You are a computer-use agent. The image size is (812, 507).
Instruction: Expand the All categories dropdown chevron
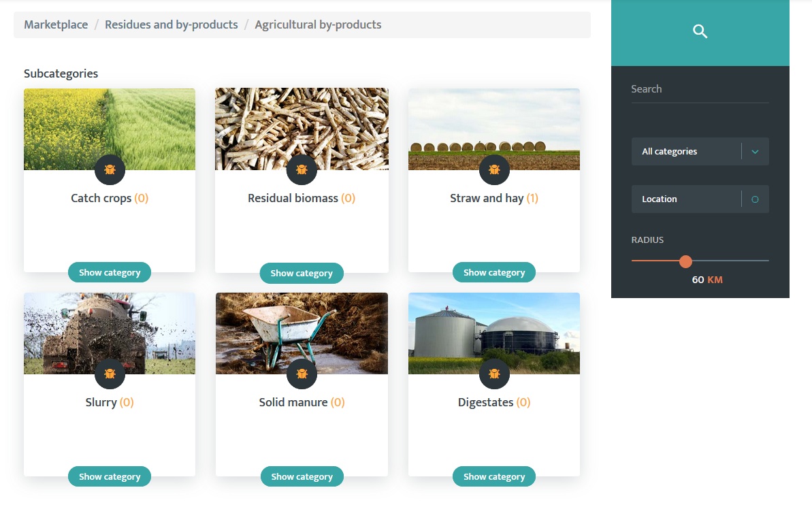(755, 152)
